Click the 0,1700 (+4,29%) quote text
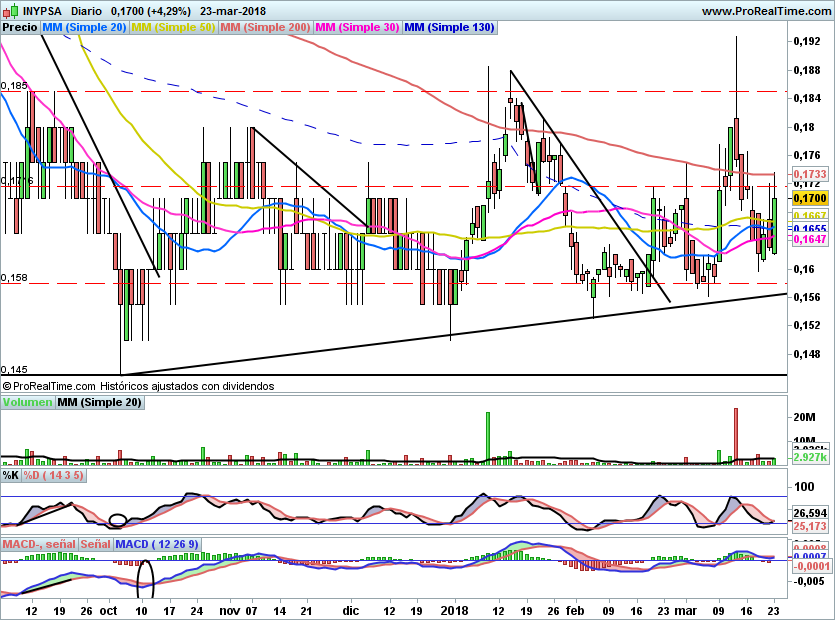Viewport: 835px width, 620px height. [151, 11]
